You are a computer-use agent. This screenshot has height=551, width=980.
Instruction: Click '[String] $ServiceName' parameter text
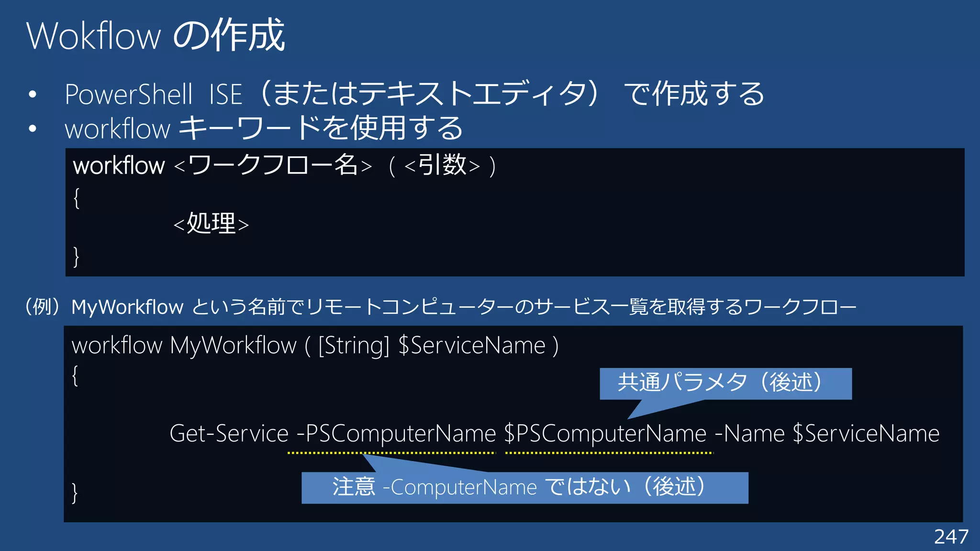[432, 345]
